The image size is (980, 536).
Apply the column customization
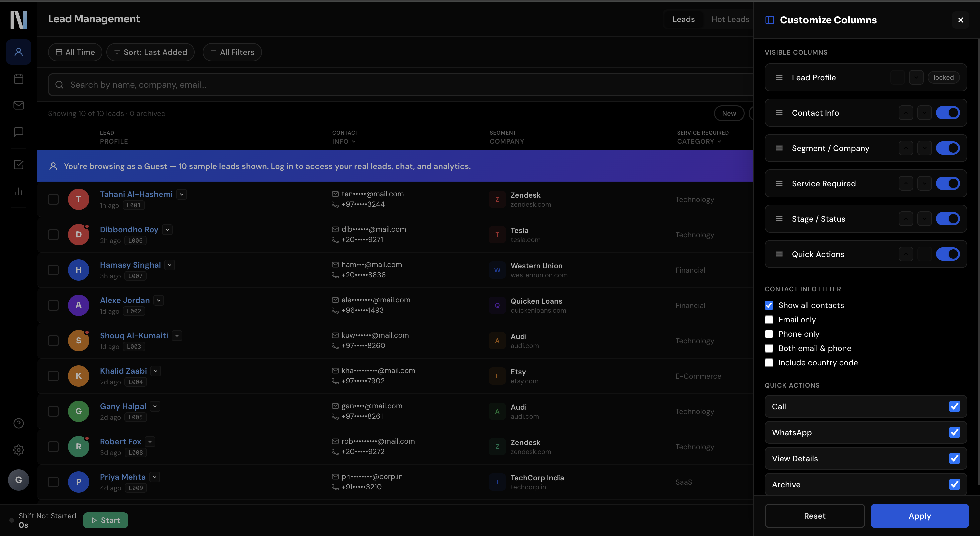tap(920, 516)
